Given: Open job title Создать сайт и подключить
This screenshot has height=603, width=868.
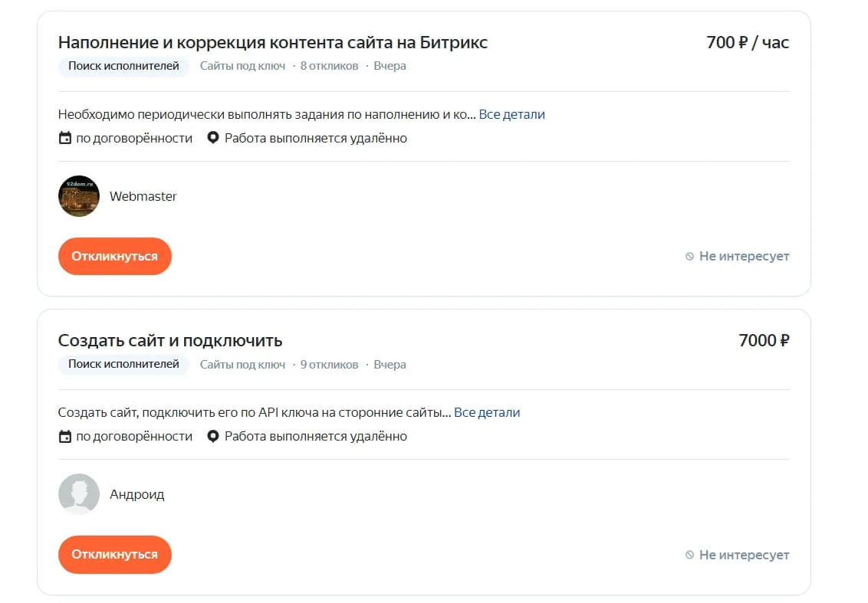Looking at the screenshot, I should tap(170, 341).
